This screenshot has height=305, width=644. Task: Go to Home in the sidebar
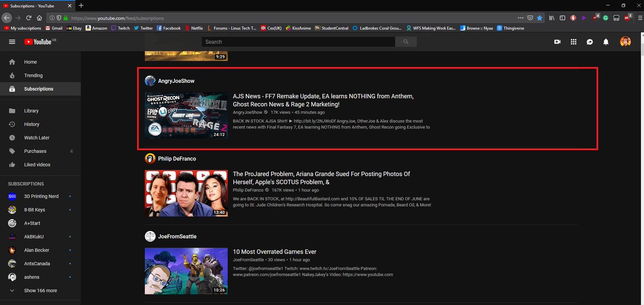click(x=40, y=62)
